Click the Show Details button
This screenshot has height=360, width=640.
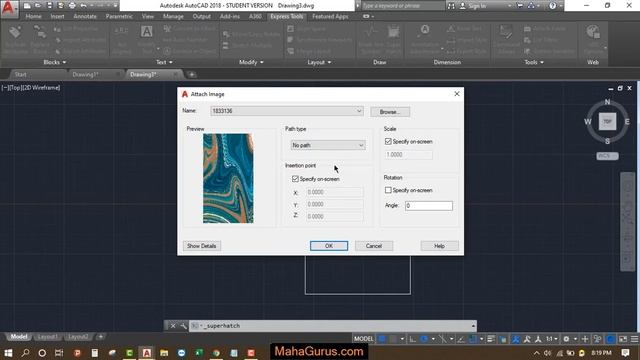point(201,246)
